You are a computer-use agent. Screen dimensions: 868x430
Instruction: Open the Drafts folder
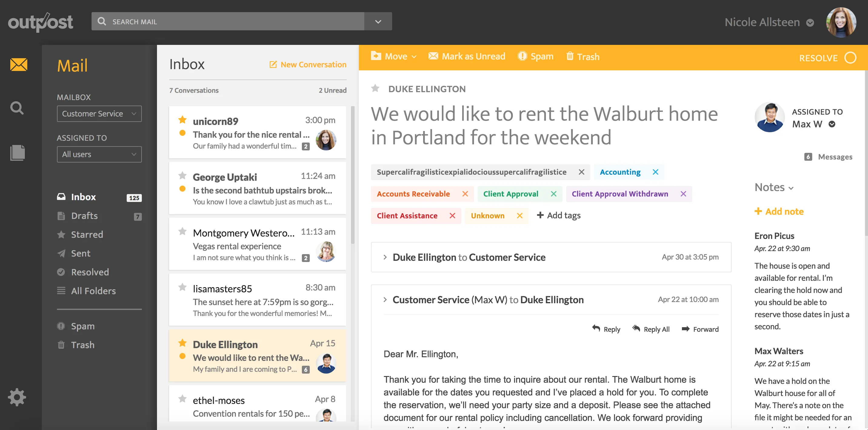pyautogui.click(x=84, y=216)
